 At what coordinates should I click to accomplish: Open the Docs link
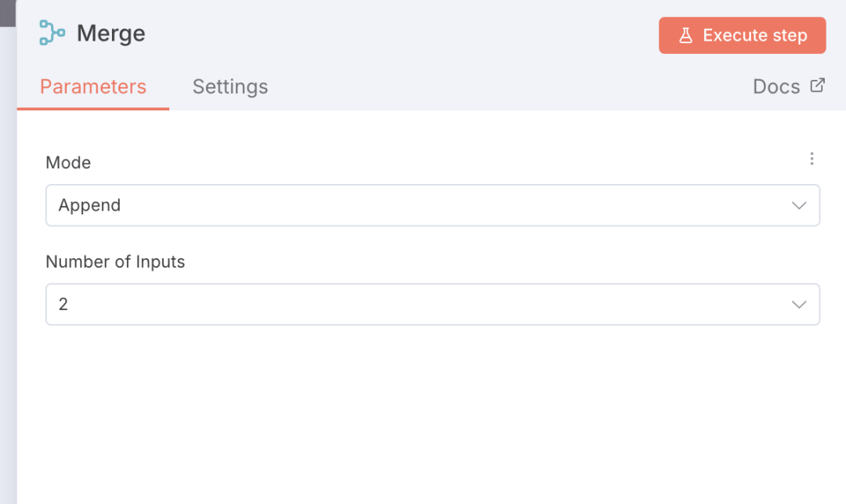[776, 86]
